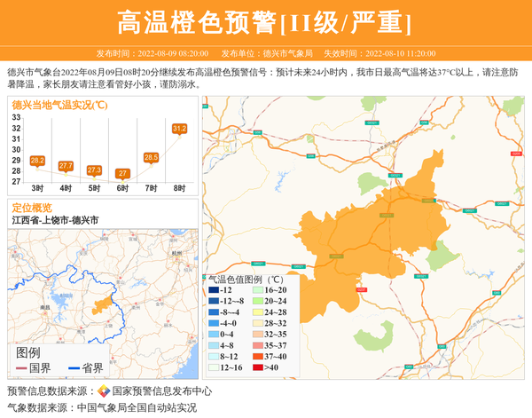Choose the yellow 24~28 legend swatch

pos(255,312)
